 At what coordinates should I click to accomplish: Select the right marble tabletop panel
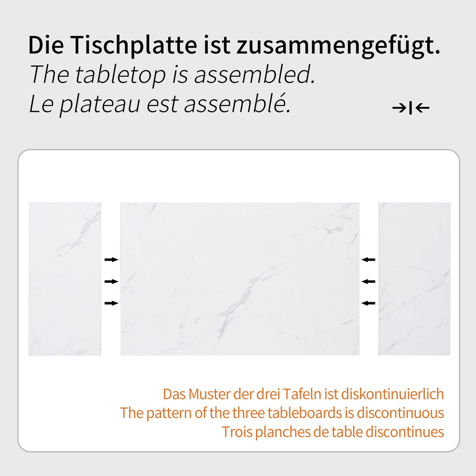415,279
